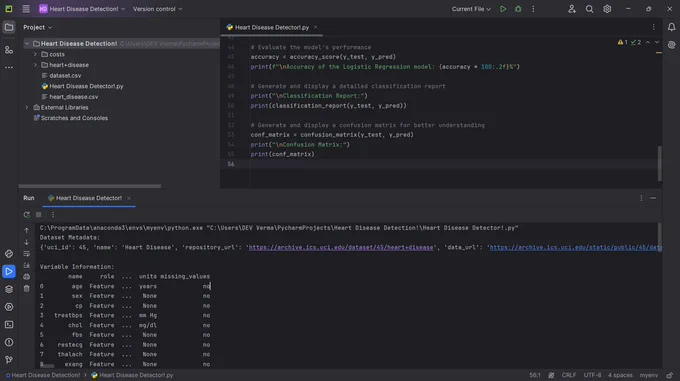The image size is (680, 381).
Task: Toggle soft-wrap in the console
Action: tap(26, 254)
